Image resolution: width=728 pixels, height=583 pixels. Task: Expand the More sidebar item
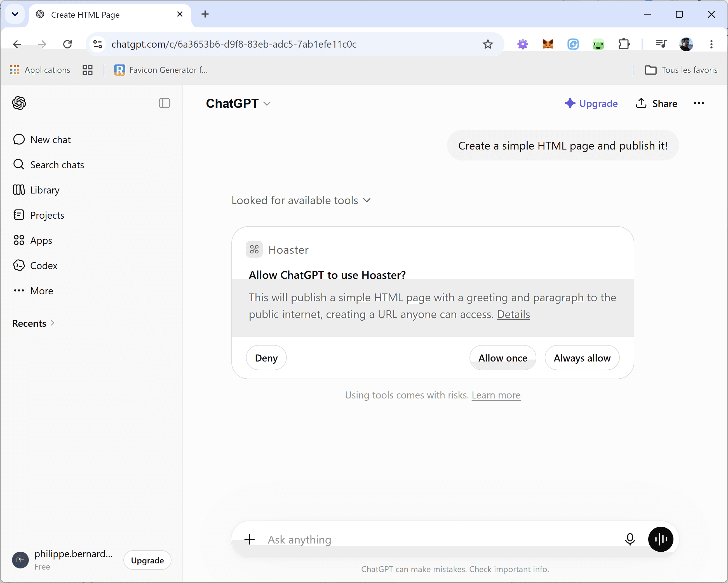[x=33, y=291]
